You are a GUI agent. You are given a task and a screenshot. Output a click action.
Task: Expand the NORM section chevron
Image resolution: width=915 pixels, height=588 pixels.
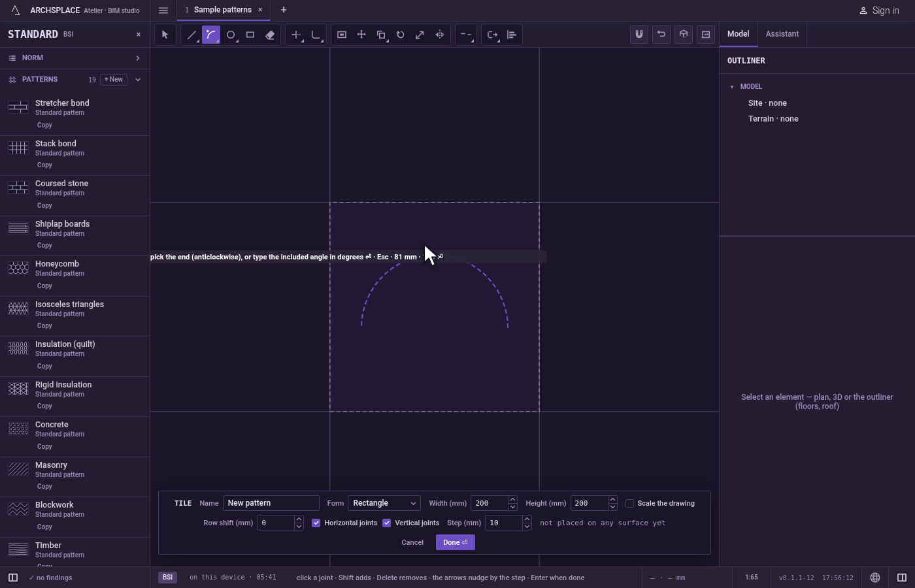coord(138,58)
